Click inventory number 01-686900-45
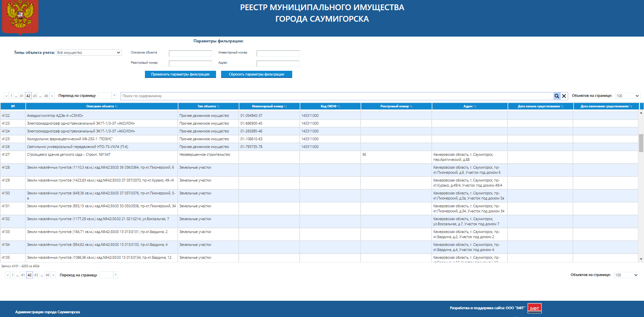644x317 pixels. (251, 123)
